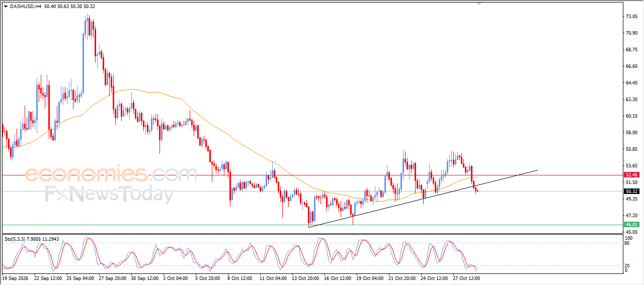Viewport: 644px width, 285px height.
Task: Click the 73.05 price axis value
Action: 631,17
